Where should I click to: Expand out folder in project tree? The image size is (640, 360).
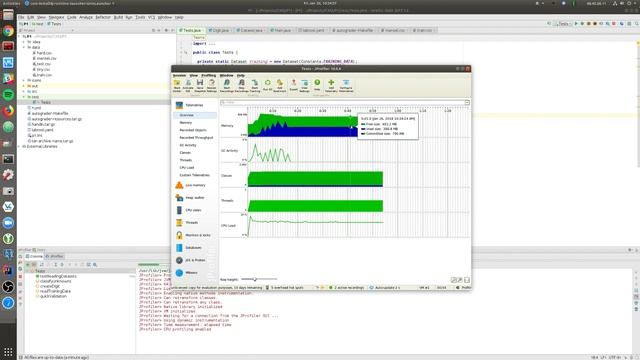pos(24,86)
